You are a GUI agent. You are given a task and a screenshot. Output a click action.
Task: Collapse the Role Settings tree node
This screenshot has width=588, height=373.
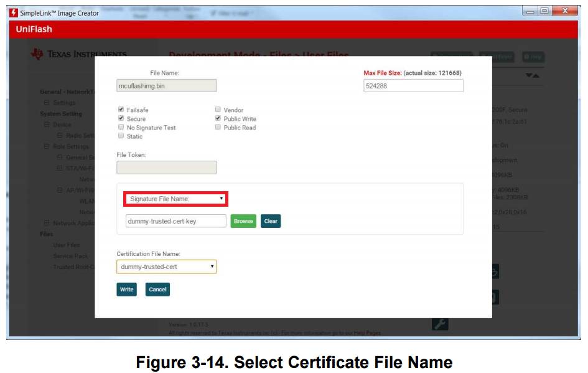pyautogui.click(x=47, y=146)
